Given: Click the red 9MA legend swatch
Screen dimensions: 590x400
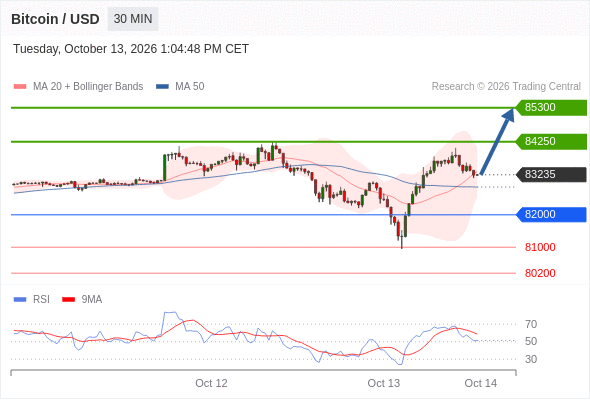Looking at the screenshot, I should tap(68, 300).
